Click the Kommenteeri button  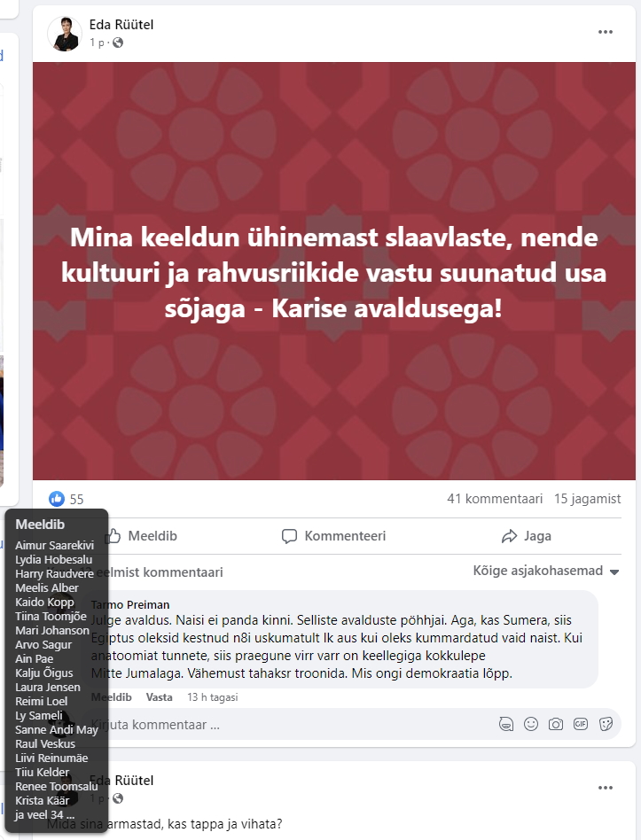(x=333, y=536)
